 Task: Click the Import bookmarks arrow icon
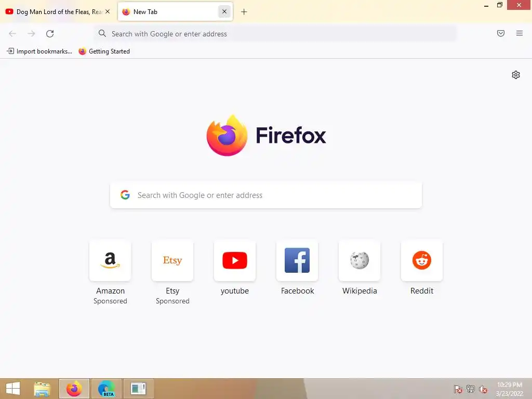pos(10,51)
